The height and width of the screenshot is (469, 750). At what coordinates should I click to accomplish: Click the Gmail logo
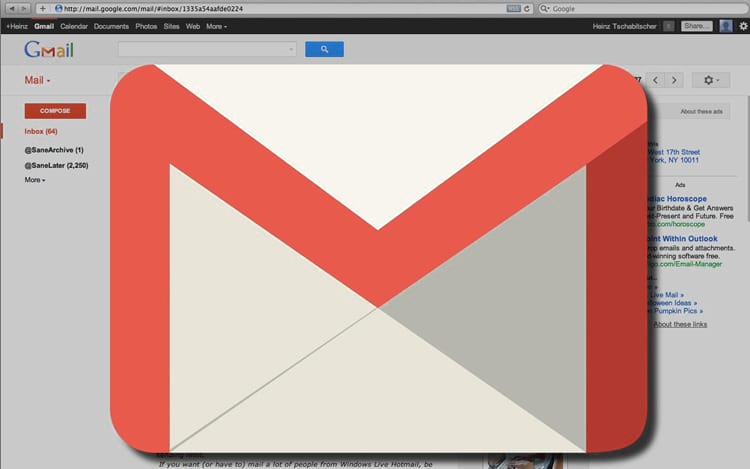click(x=49, y=50)
